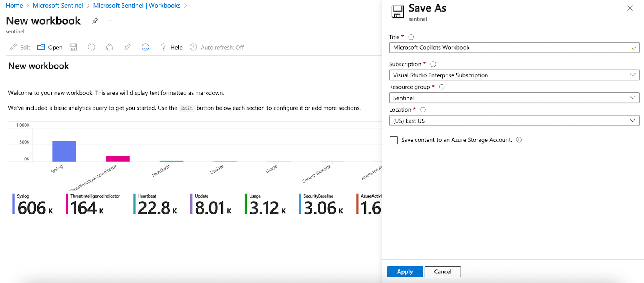Click the smiley feedback icon
This screenshot has height=283, width=644.
145,47
